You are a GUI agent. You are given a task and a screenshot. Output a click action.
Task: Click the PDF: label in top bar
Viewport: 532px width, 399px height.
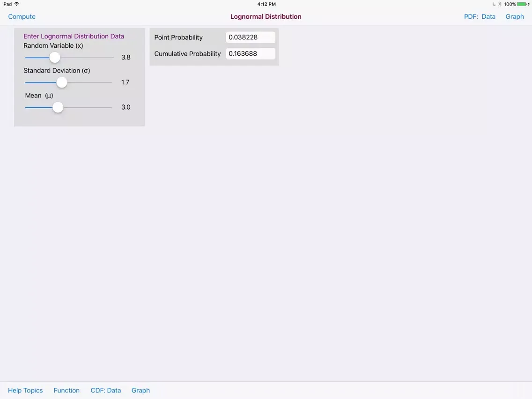[x=471, y=17]
